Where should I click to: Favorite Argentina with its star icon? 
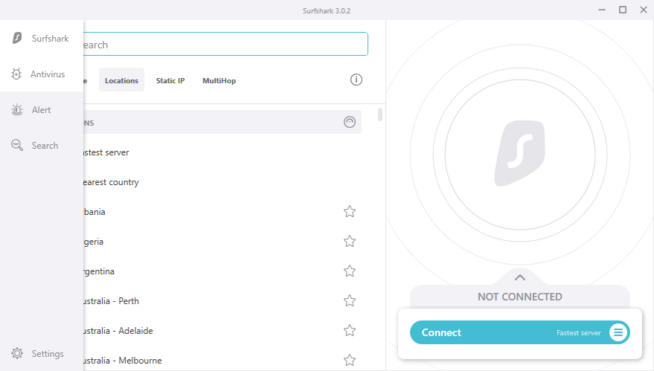(x=350, y=271)
